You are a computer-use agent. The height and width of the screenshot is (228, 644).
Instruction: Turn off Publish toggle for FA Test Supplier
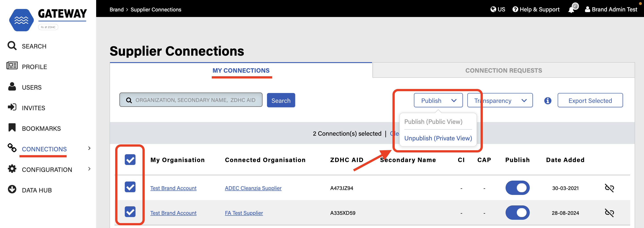[x=517, y=213]
